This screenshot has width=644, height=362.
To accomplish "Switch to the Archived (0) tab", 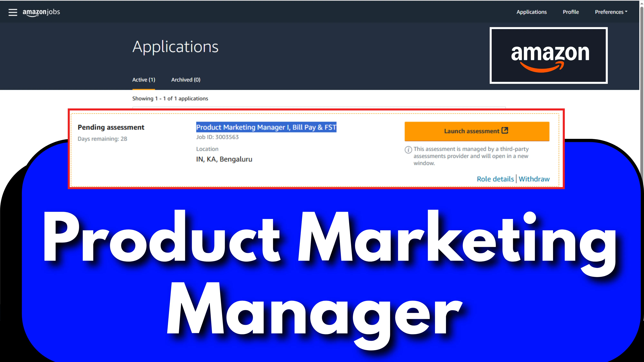I will coord(185,80).
